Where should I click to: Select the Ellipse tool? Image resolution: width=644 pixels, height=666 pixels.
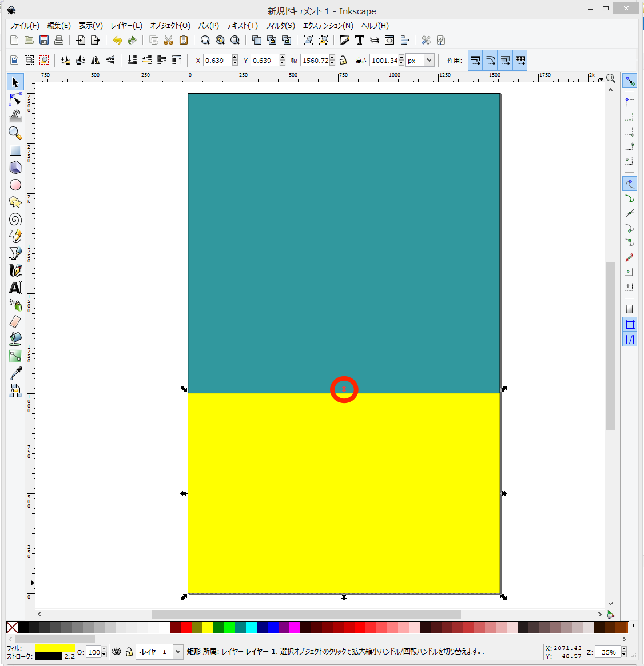point(15,185)
